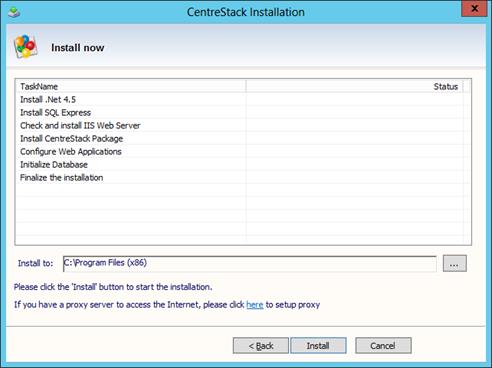The width and height of the screenshot is (492, 368).
Task: Click the Status column header
Action: [354, 86]
